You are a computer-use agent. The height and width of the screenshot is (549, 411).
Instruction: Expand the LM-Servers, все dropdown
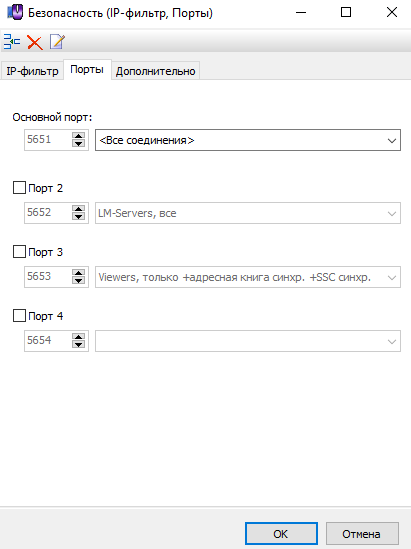(x=248, y=213)
